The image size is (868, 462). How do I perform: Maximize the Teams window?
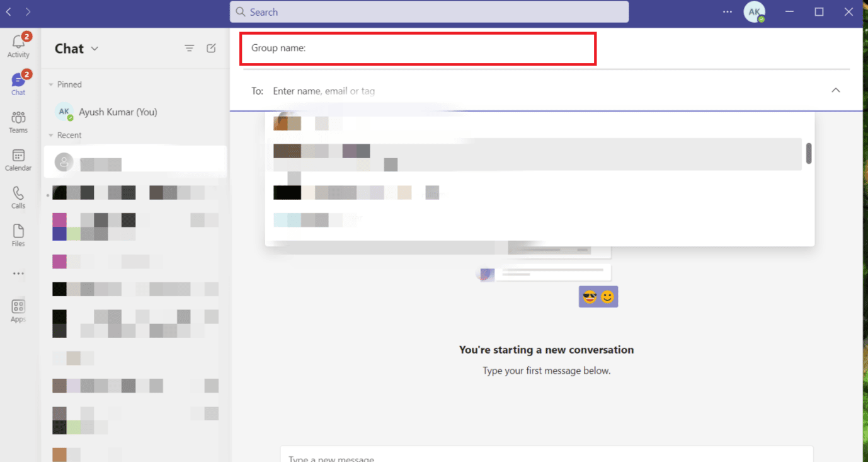(819, 12)
